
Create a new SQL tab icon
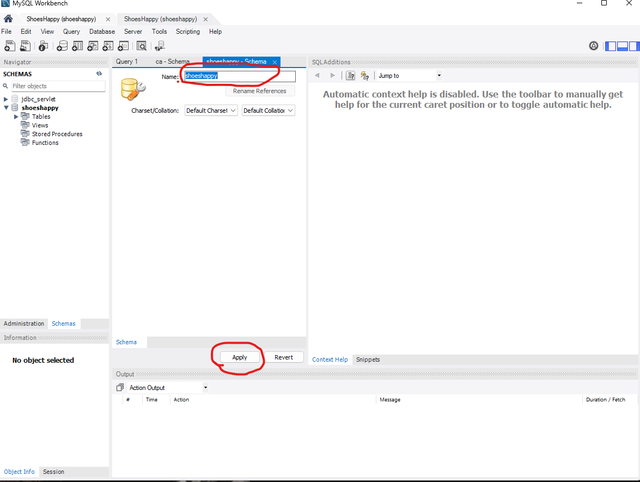10,46
